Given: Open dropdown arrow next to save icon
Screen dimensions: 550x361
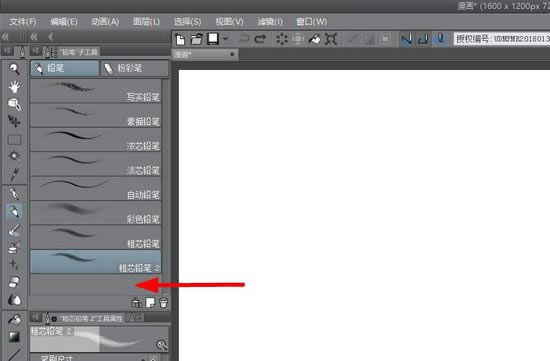Looking at the screenshot, I should click(x=226, y=39).
